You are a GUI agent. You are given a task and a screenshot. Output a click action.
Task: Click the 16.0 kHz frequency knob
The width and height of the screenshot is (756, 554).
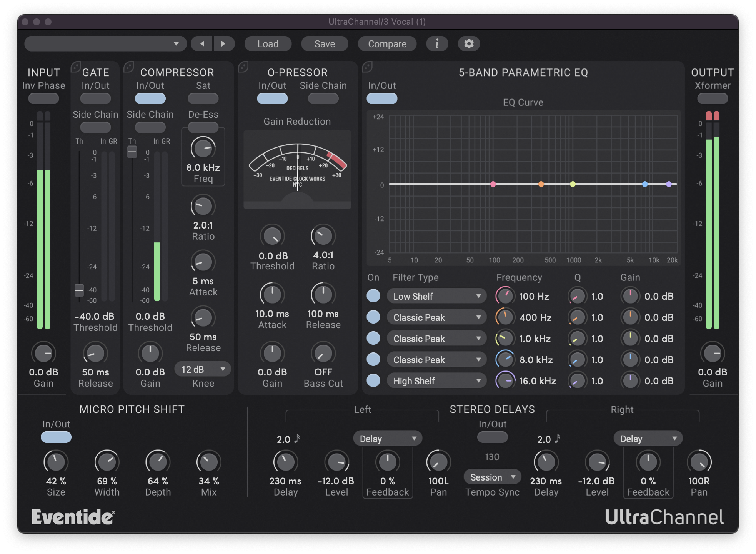pyautogui.click(x=505, y=381)
